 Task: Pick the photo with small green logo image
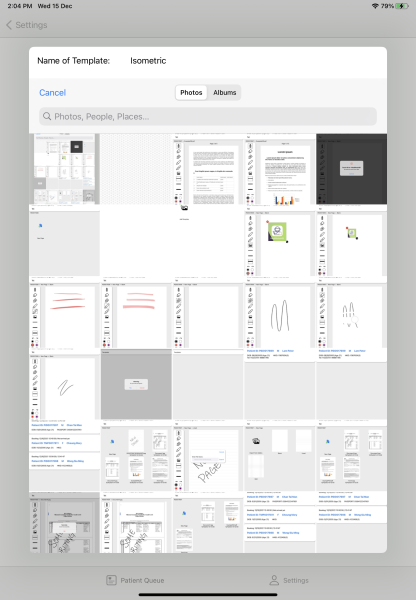[352, 241]
